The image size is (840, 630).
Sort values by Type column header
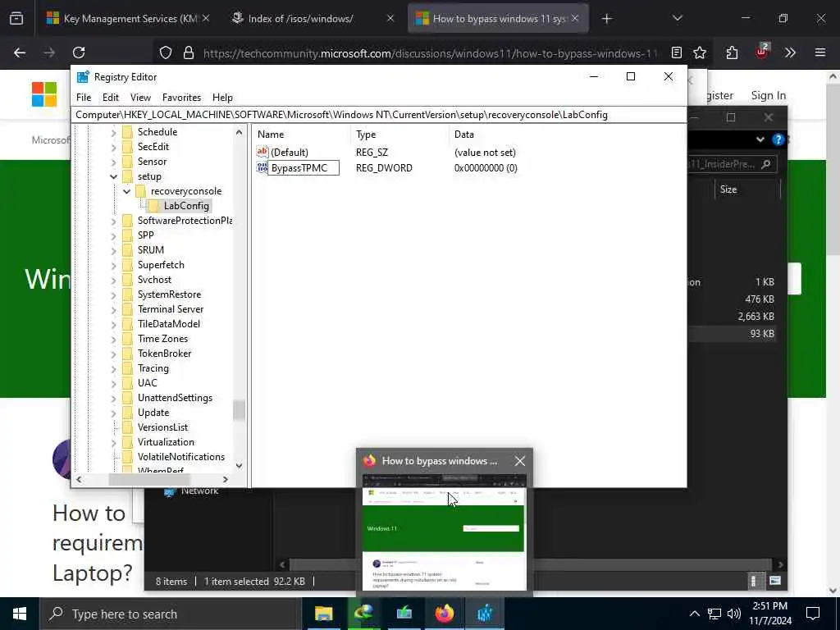[x=399, y=135]
